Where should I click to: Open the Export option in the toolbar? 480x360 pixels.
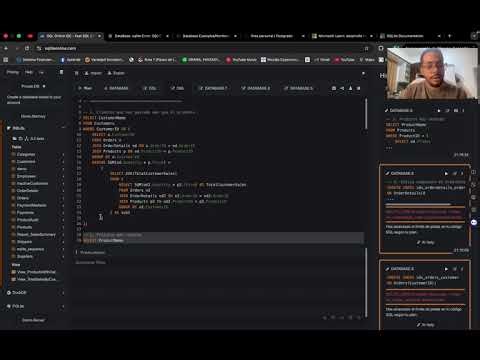click(x=116, y=73)
